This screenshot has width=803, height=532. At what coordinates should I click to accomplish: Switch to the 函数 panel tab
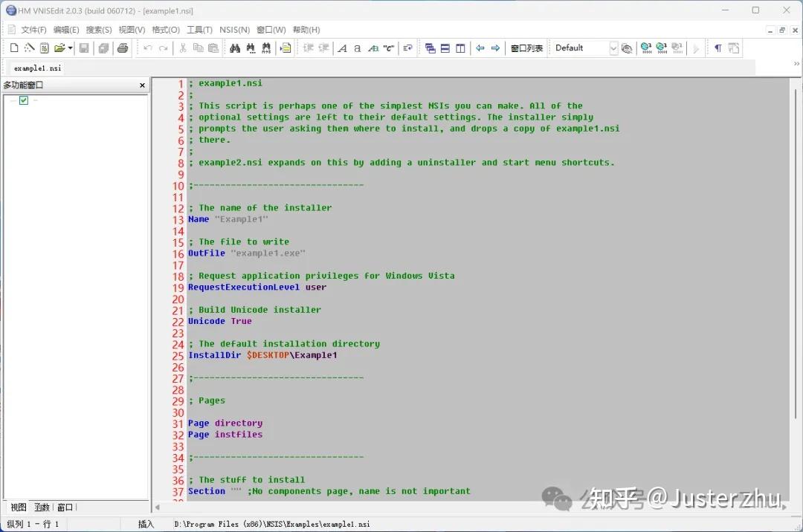pos(42,507)
